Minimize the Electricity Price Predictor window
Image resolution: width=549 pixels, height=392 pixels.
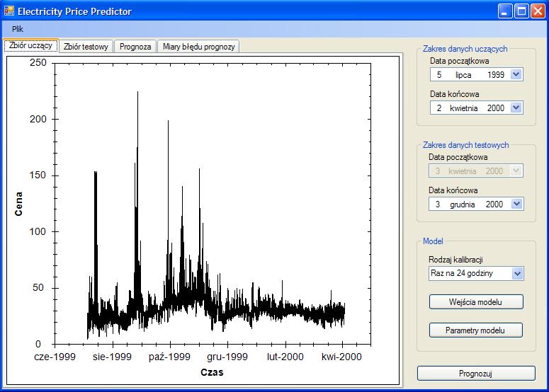click(x=504, y=11)
